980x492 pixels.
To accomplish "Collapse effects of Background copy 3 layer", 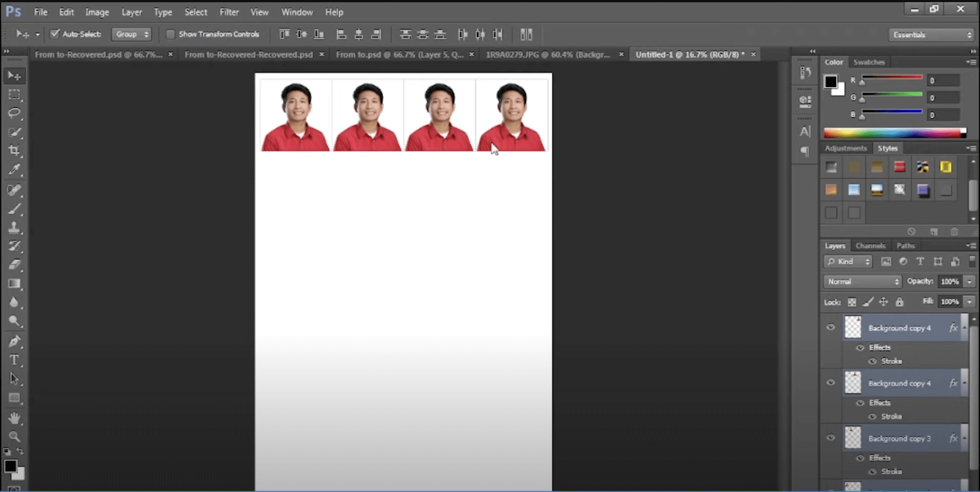I will 965,438.
